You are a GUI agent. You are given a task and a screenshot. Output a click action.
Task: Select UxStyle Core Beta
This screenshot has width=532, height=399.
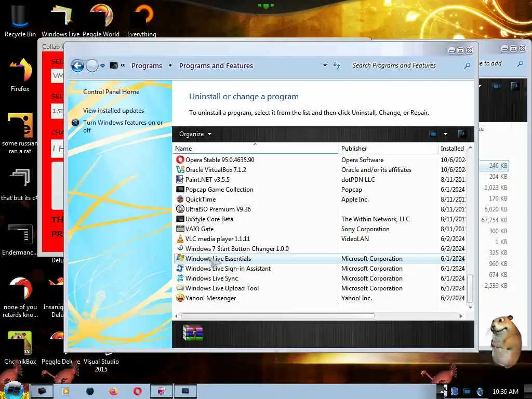click(320, 219)
